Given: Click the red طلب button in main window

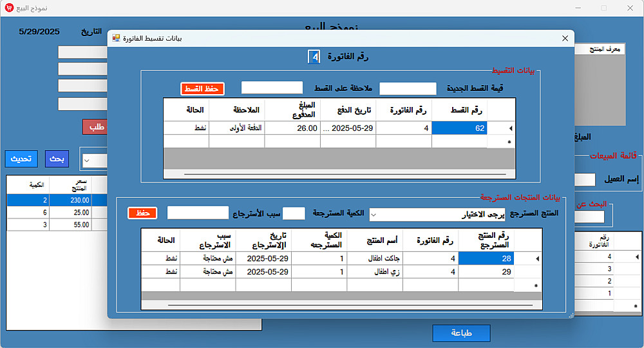Looking at the screenshot, I should [x=95, y=127].
